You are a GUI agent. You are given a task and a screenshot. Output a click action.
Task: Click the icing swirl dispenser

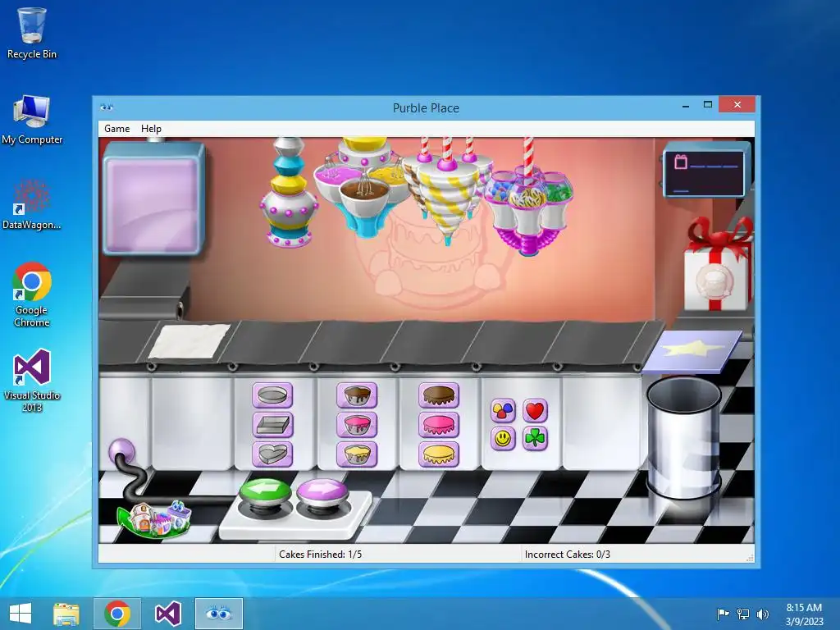(x=447, y=190)
